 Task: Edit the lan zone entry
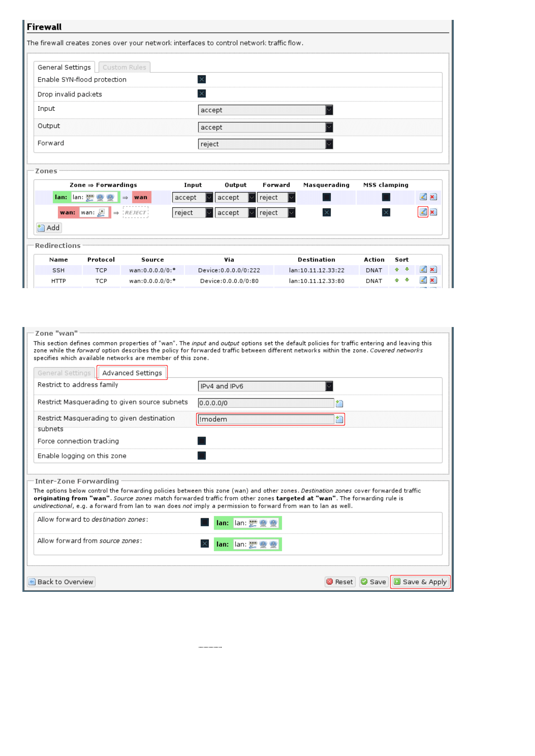423,197
